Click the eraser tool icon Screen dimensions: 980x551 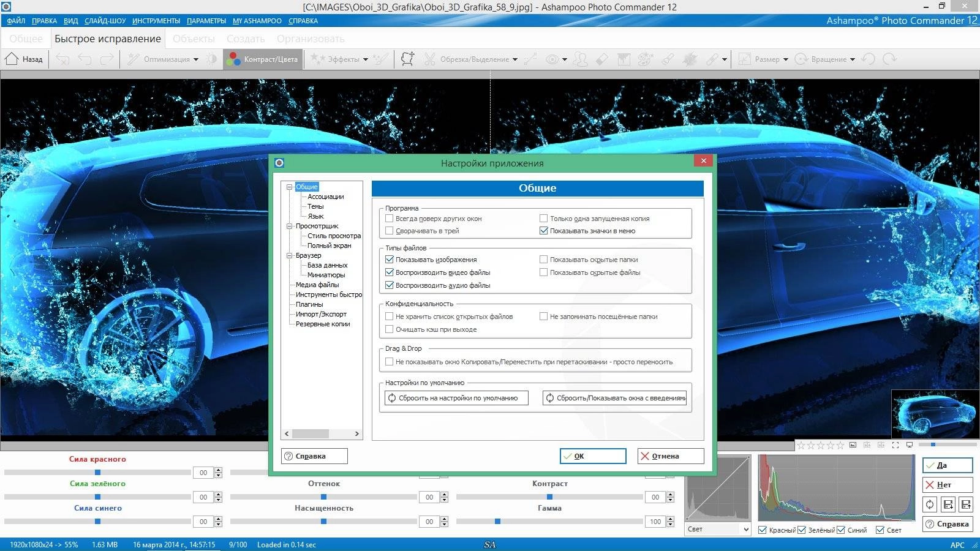[x=601, y=59]
